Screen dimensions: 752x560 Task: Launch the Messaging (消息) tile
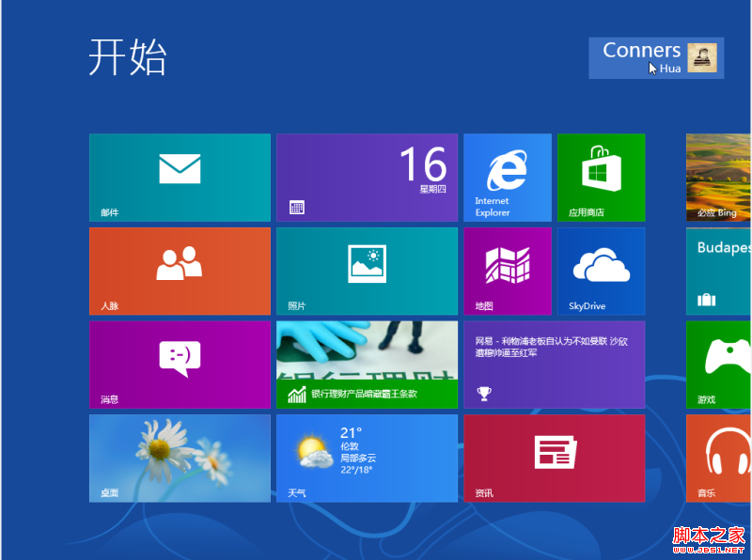coord(180,365)
